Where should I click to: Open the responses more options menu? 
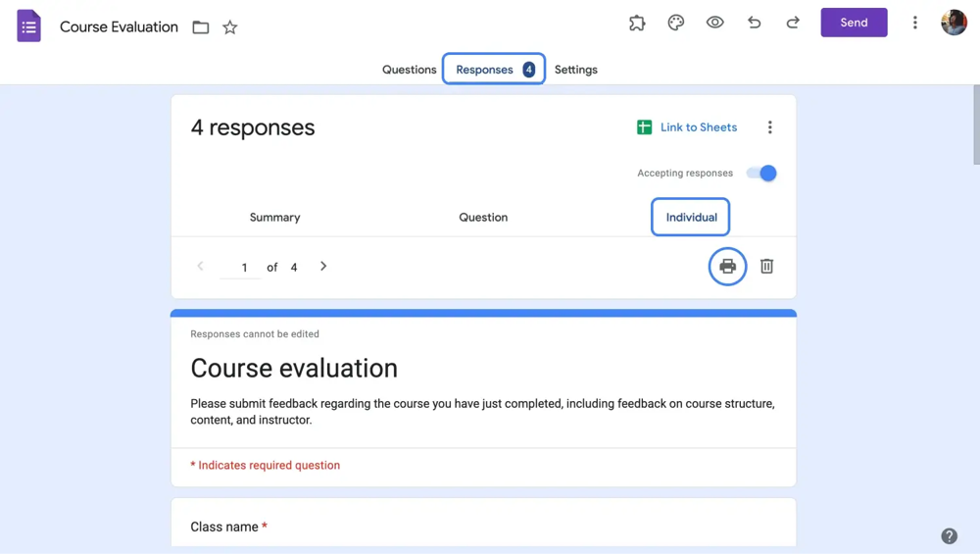point(770,127)
